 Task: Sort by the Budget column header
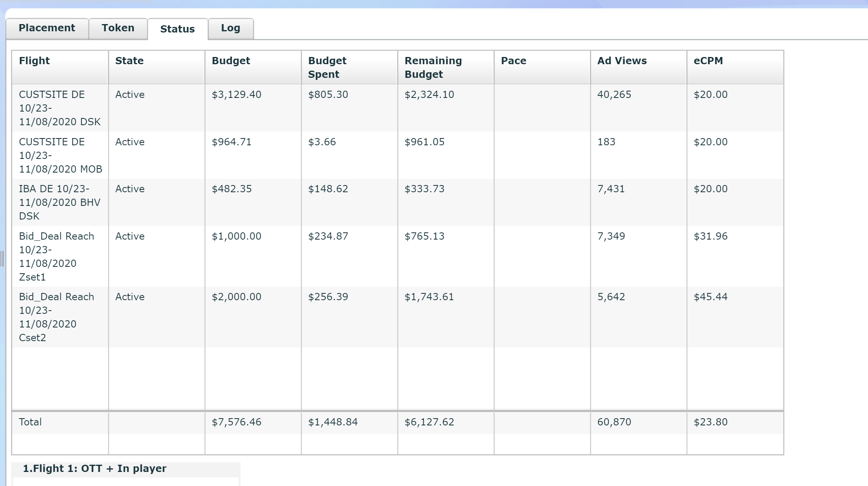(x=231, y=61)
